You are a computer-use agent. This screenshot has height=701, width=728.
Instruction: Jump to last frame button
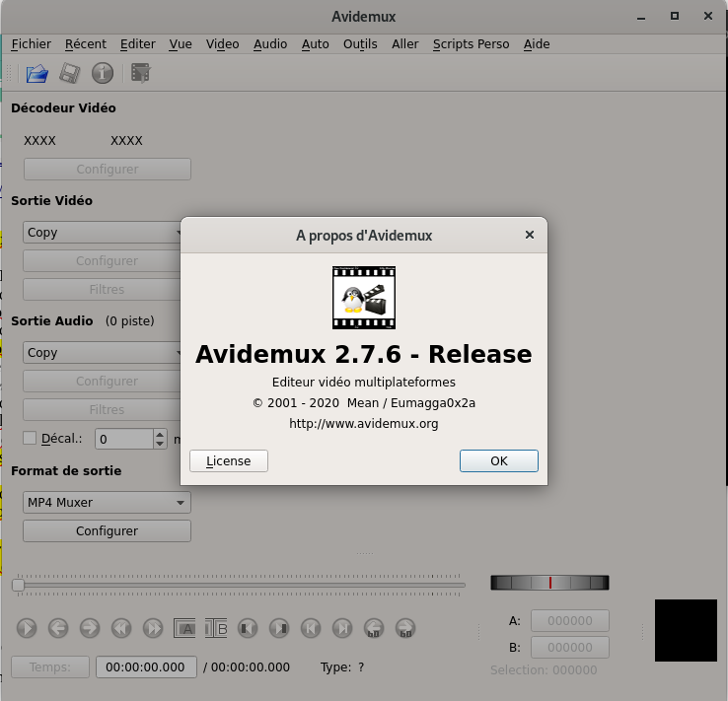pyautogui.click(x=342, y=629)
